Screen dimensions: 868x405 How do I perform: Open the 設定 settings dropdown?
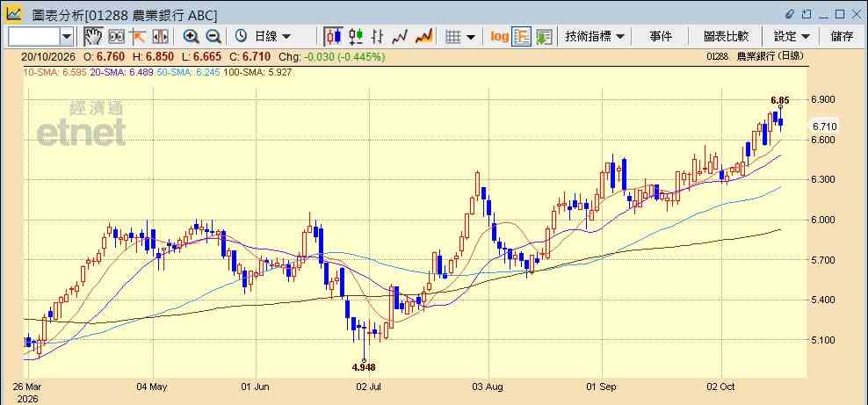(x=792, y=37)
